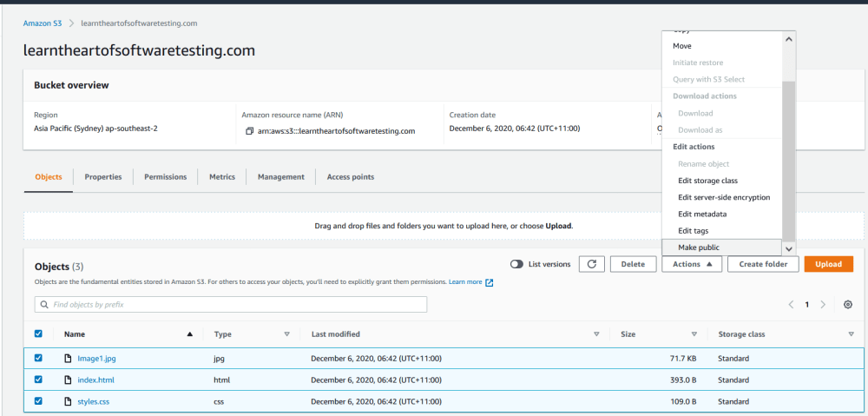Deselect the styles.css checkbox
Screen dimensions: 868x416
(x=38, y=401)
